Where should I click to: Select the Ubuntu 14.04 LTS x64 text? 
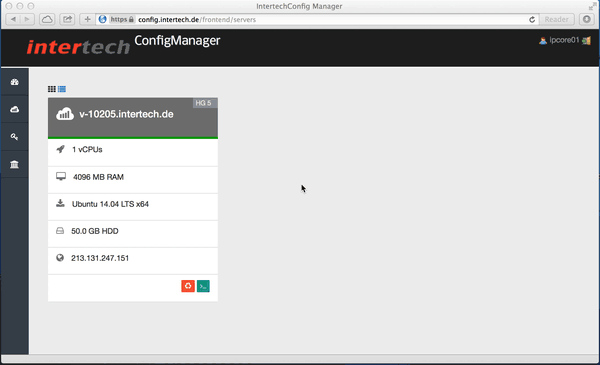pyautogui.click(x=110, y=204)
